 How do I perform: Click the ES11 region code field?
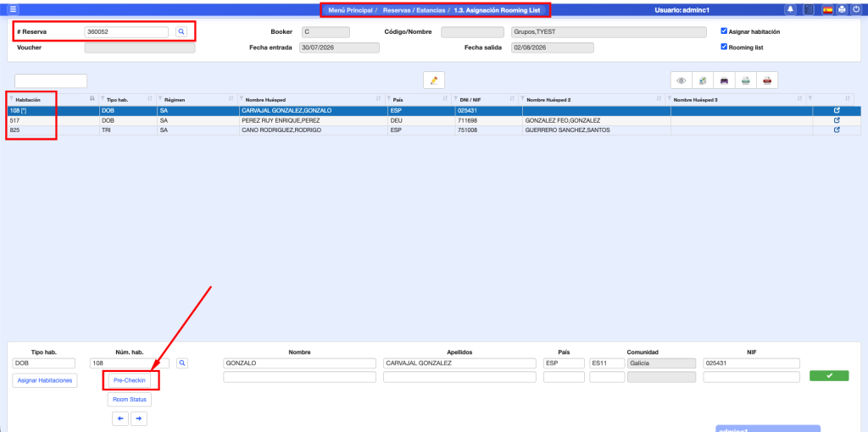pyautogui.click(x=607, y=363)
